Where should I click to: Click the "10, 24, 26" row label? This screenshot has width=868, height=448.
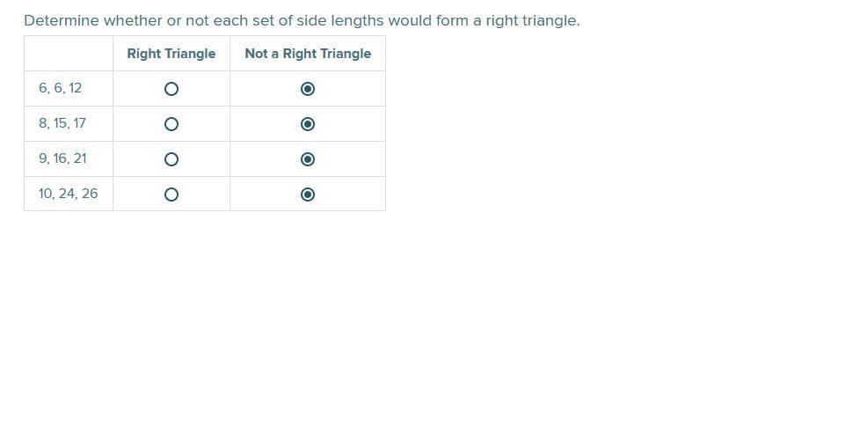pyautogui.click(x=68, y=194)
